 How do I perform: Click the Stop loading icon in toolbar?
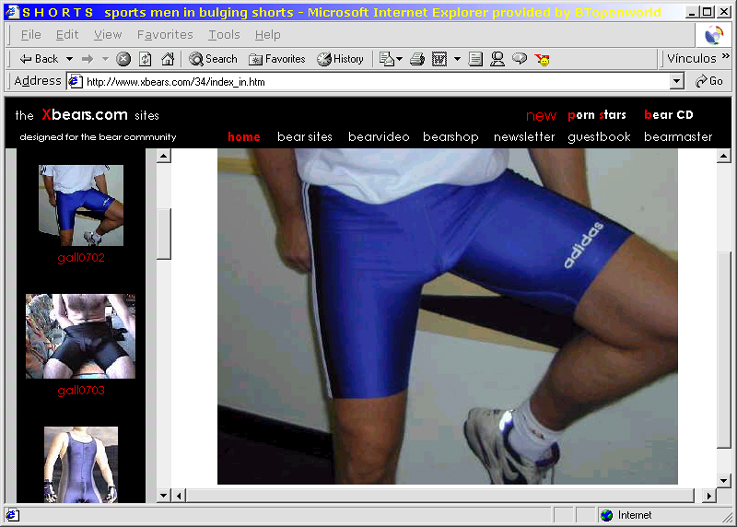tap(123, 59)
